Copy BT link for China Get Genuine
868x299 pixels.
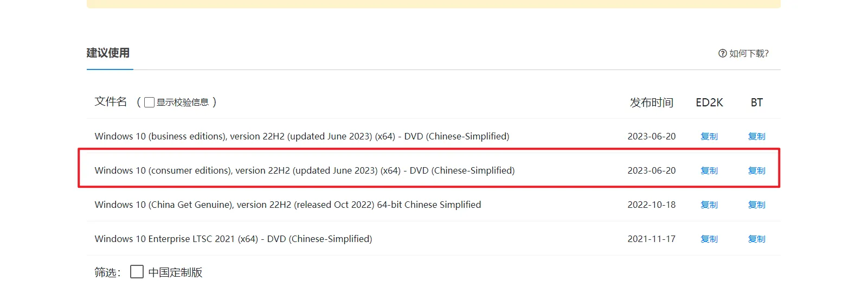756,205
